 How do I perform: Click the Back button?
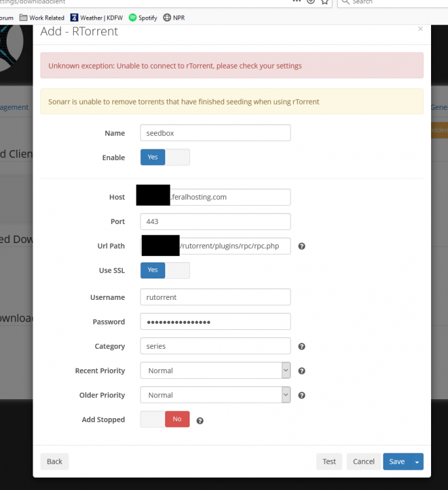(x=55, y=461)
